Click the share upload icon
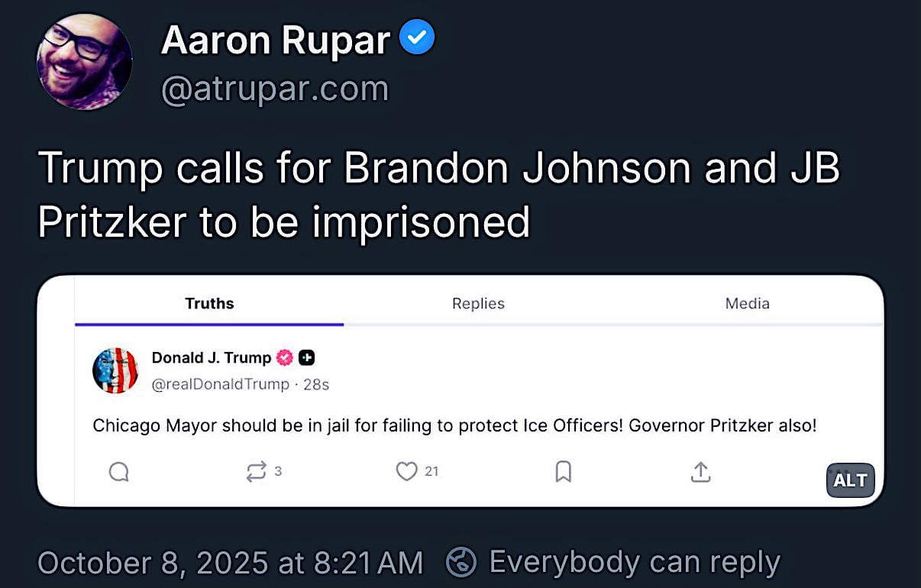The image size is (921, 588). point(700,472)
